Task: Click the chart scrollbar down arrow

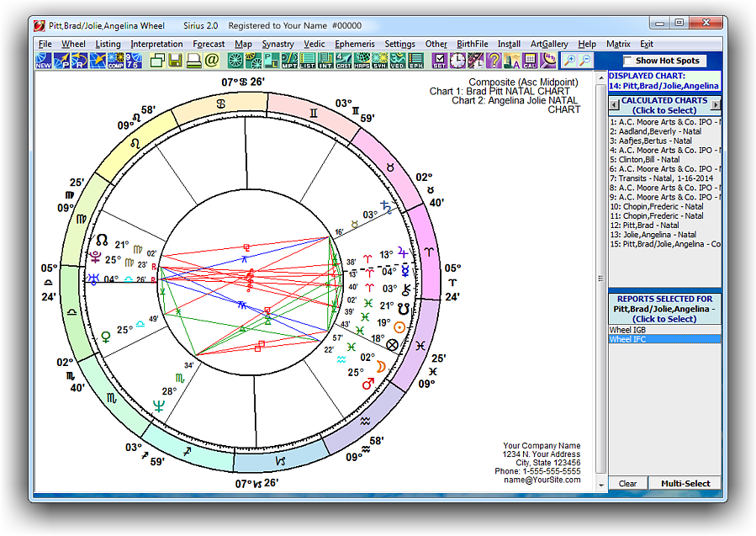Action: click(x=600, y=485)
